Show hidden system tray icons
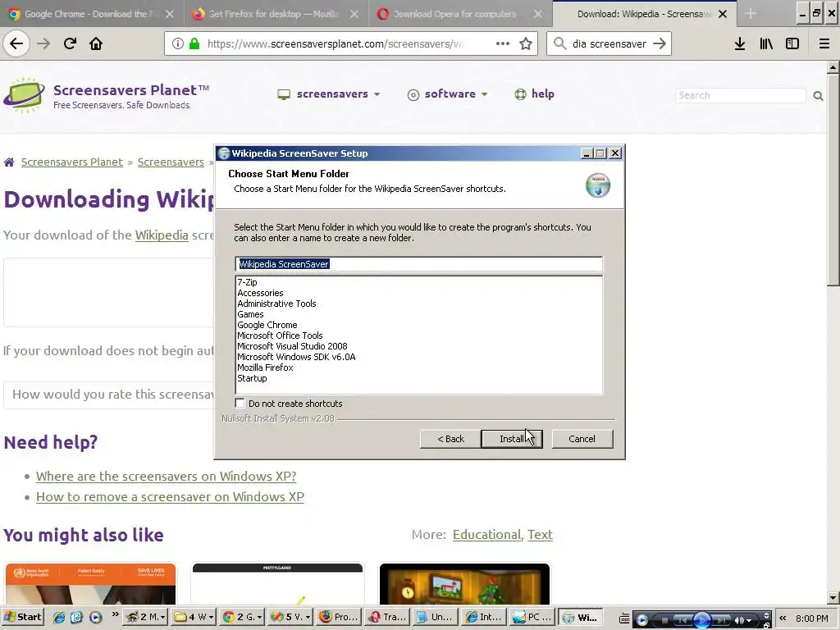 [x=783, y=619]
